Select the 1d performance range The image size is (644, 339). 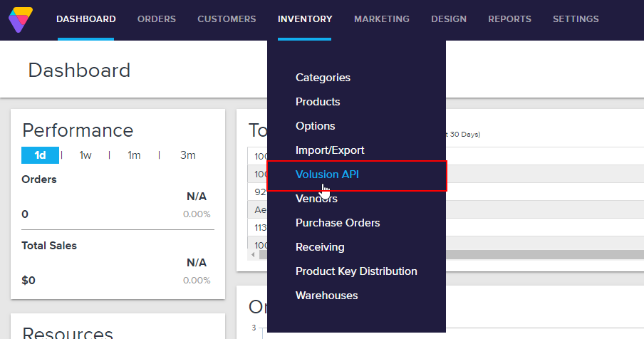[40, 155]
